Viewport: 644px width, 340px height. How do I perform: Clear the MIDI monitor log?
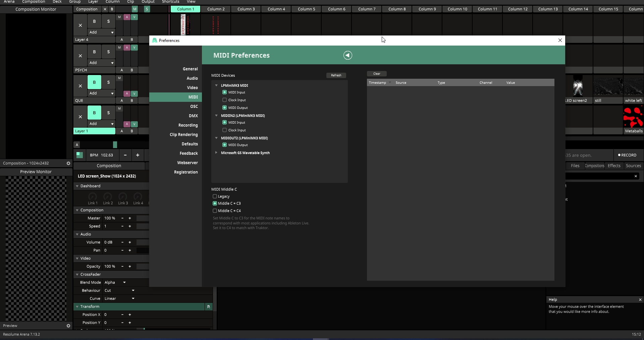(377, 74)
